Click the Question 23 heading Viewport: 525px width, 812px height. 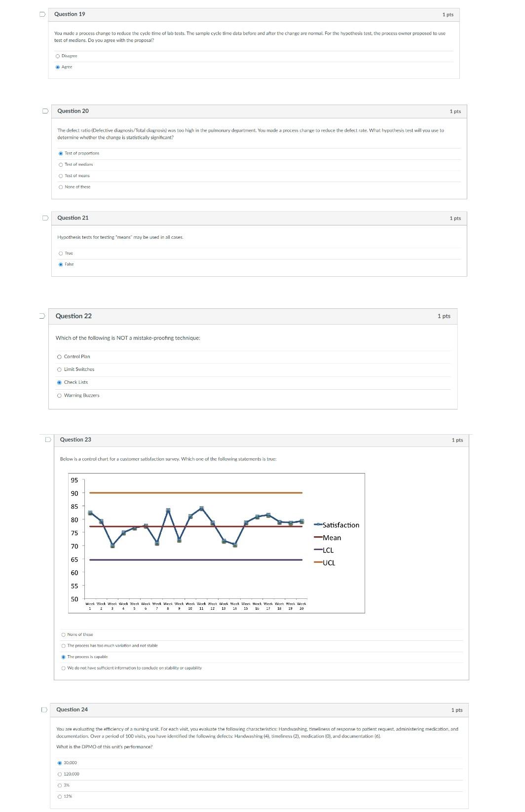(x=75, y=440)
